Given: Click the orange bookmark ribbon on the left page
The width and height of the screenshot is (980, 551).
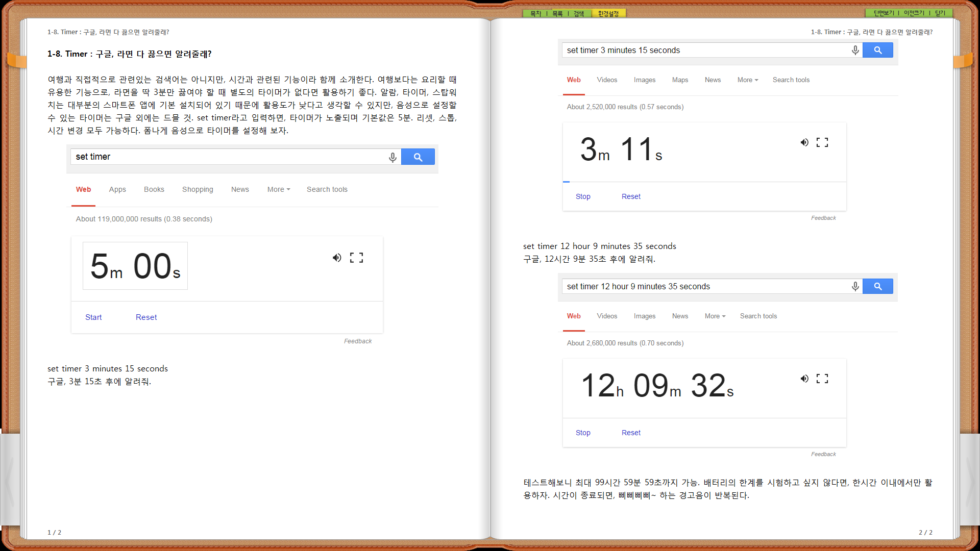Looking at the screenshot, I should point(17,60).
